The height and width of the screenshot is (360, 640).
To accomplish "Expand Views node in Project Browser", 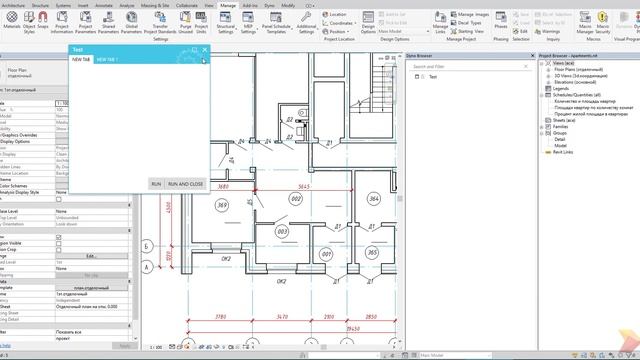I will click(x=542, y=63).
